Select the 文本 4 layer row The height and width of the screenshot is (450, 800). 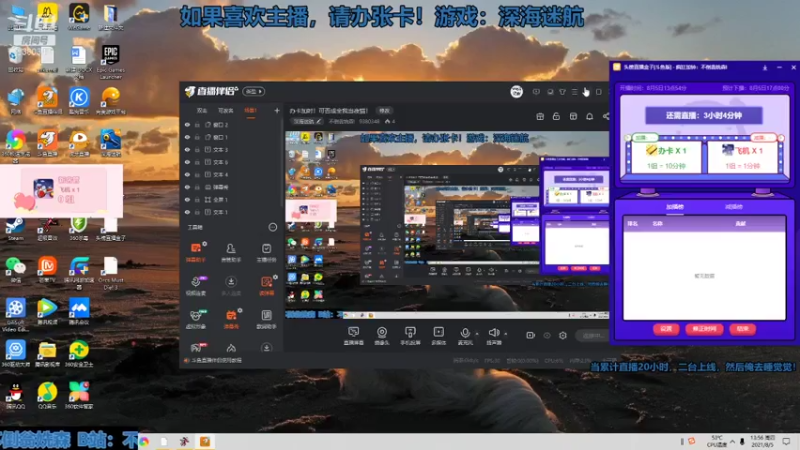click(232, 174)
